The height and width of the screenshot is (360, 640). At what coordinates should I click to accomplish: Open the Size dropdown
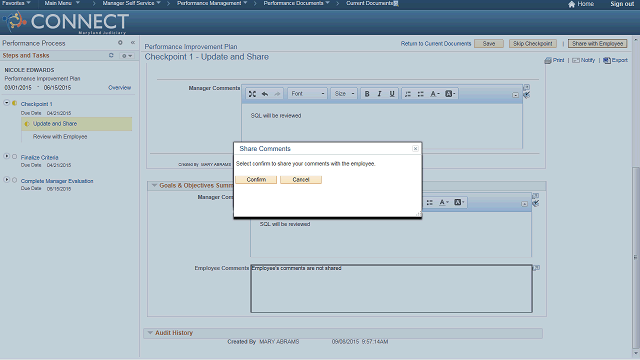point(344,94)
